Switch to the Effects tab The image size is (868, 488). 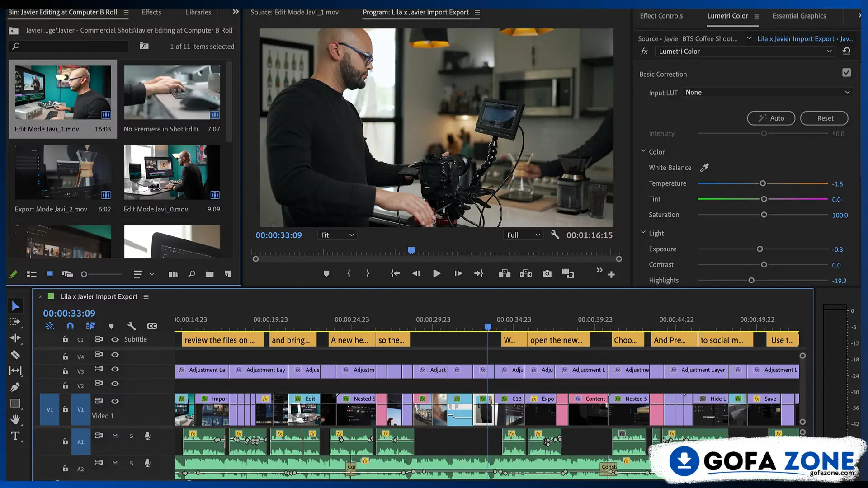click(151, 12)
